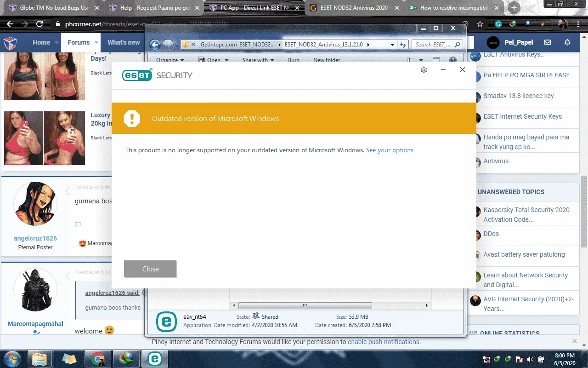Open angelcruz1626 user profile link
The image size is (588, 368).
tap(35, 238)
